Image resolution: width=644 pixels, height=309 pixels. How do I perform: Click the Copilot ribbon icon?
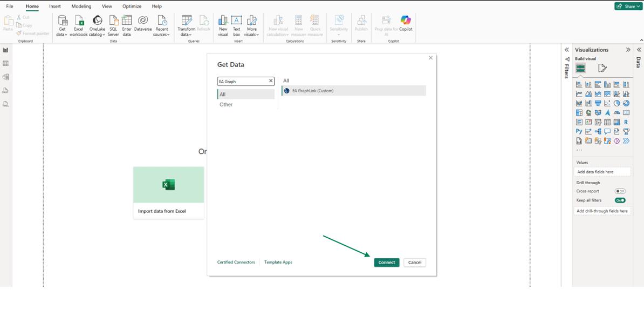(406, 24)
